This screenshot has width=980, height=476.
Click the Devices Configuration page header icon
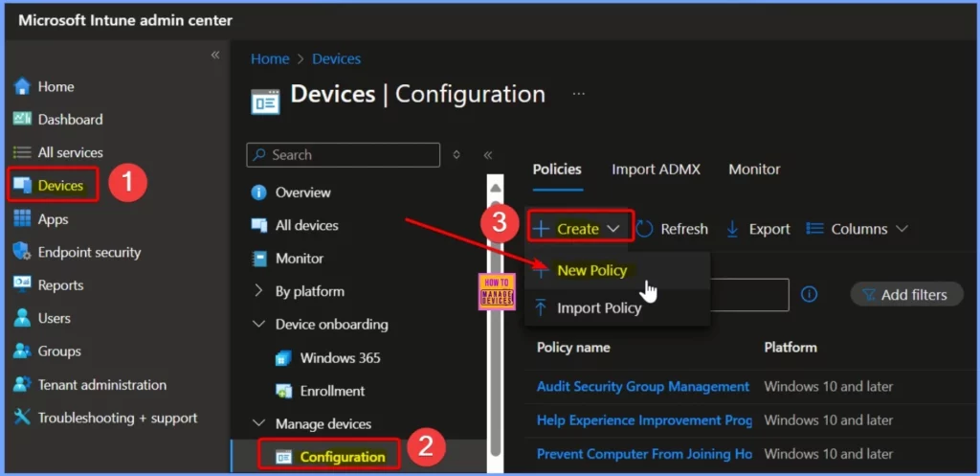[266, 102]
